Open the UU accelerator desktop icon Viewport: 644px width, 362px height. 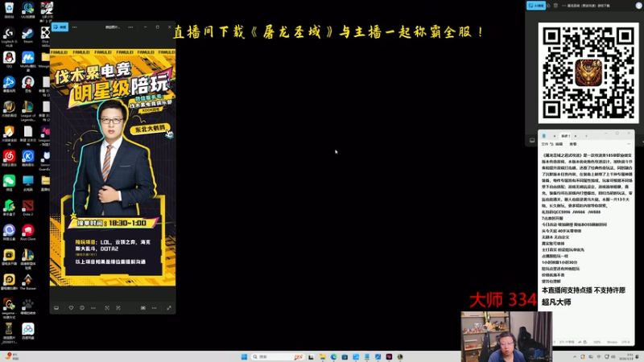tap(28, 10)
